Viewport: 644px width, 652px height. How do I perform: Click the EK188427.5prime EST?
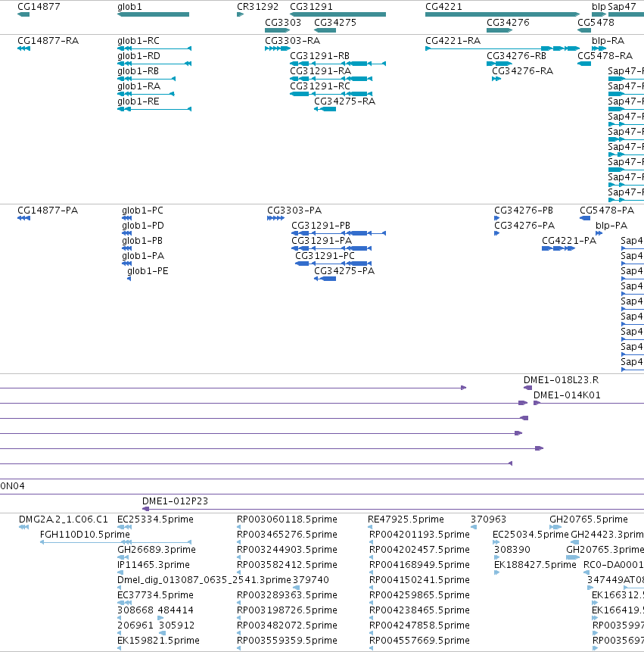click(x=497, y=572)
